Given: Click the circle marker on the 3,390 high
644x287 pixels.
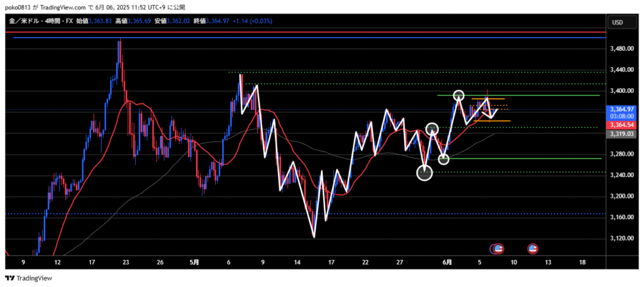Looking at the screenshot, I should [458, 95].
